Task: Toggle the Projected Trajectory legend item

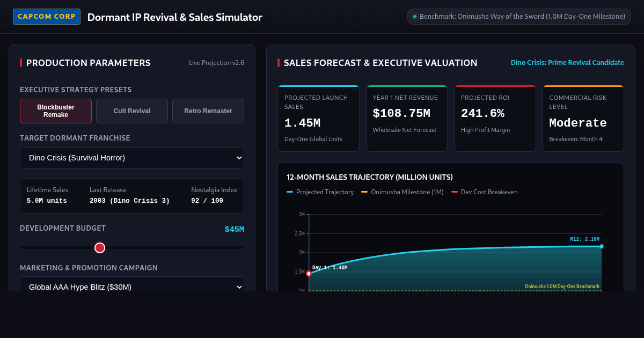Action: (x=320, y=192)
